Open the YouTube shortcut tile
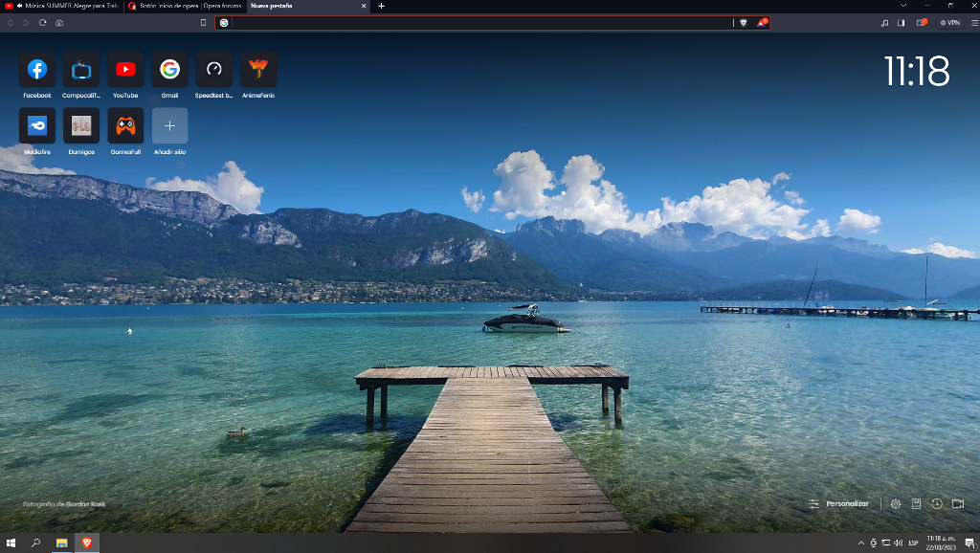980x553 pixels. click(125, 70)
